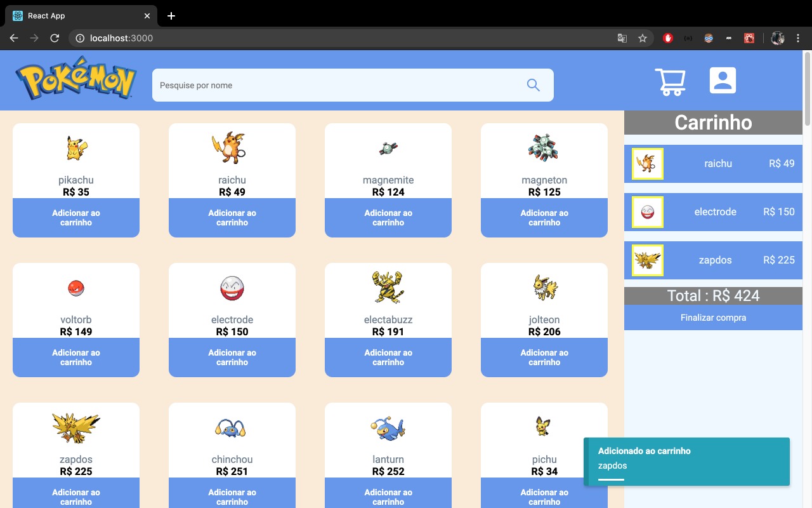The height and width of the screenshot is (508, 812).
Task: Click raichu thumbnail in Carrinho panel
Action: coord(648,164)
